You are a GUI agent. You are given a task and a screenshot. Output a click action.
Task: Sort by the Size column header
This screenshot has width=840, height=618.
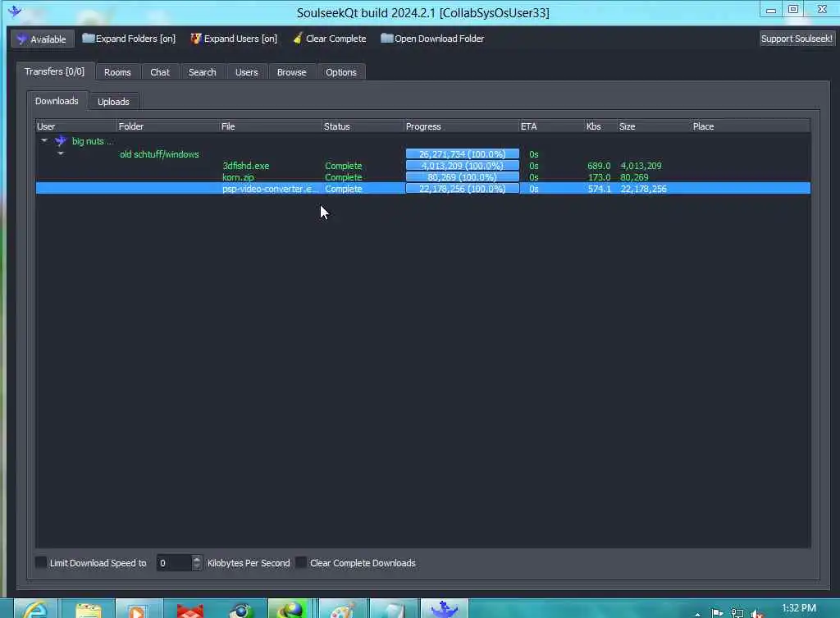[x=654, y=126]
